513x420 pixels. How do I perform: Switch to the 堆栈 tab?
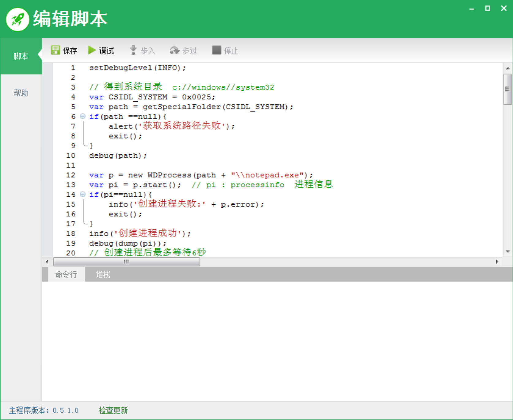click(103, 274)
